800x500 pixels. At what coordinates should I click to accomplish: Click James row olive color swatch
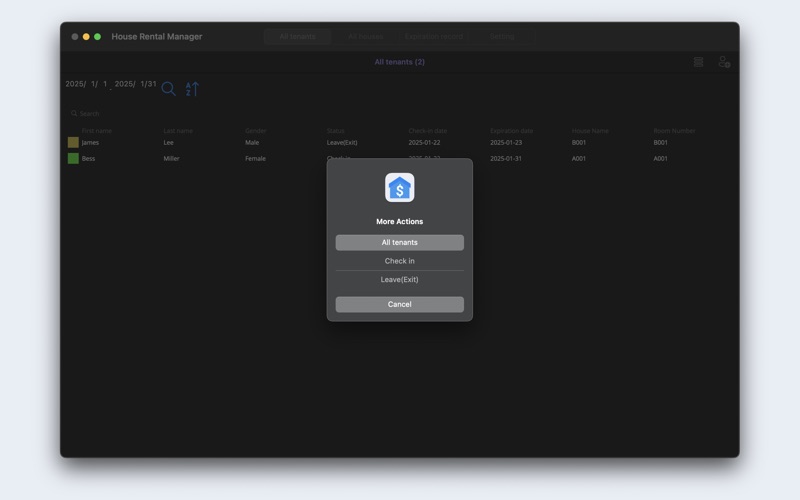tap(73, 142)
